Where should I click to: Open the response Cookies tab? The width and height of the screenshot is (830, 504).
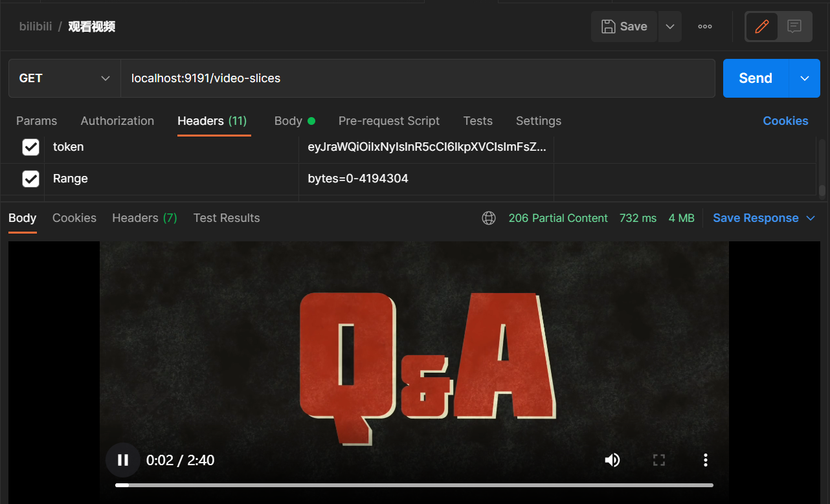(x=74, y=218)
